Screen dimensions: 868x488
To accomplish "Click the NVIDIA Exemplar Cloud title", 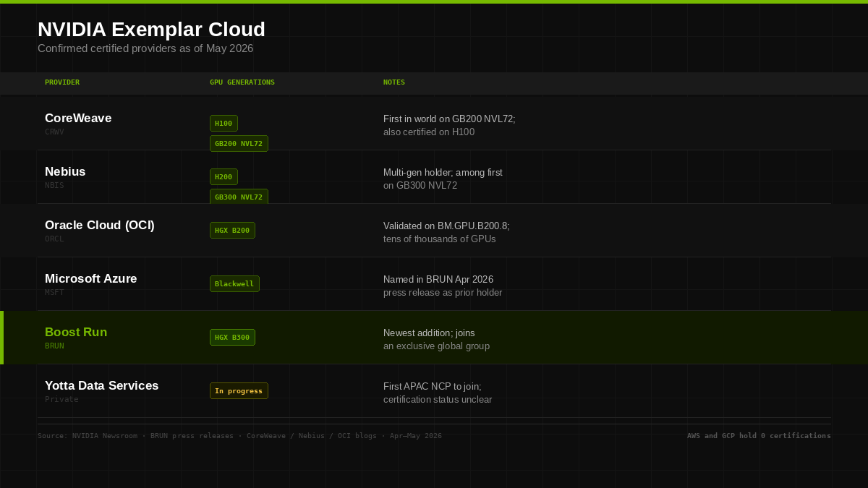I will tap(151, 30).
